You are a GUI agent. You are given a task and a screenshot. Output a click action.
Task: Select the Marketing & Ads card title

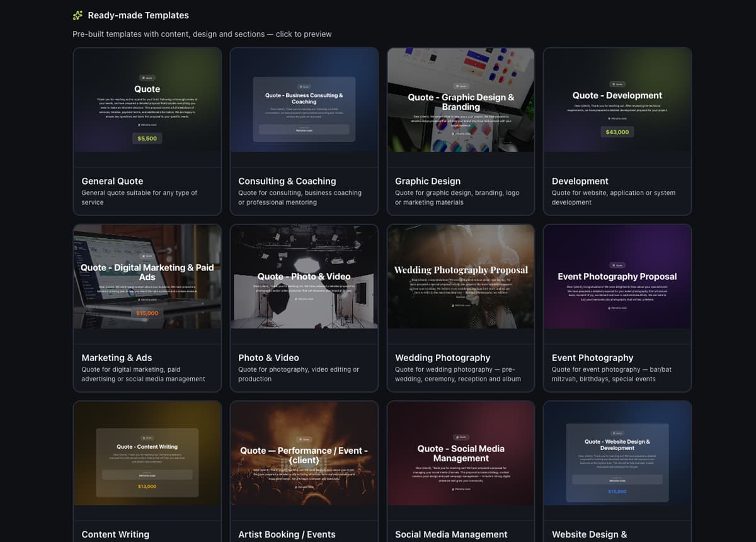(117, 357)
